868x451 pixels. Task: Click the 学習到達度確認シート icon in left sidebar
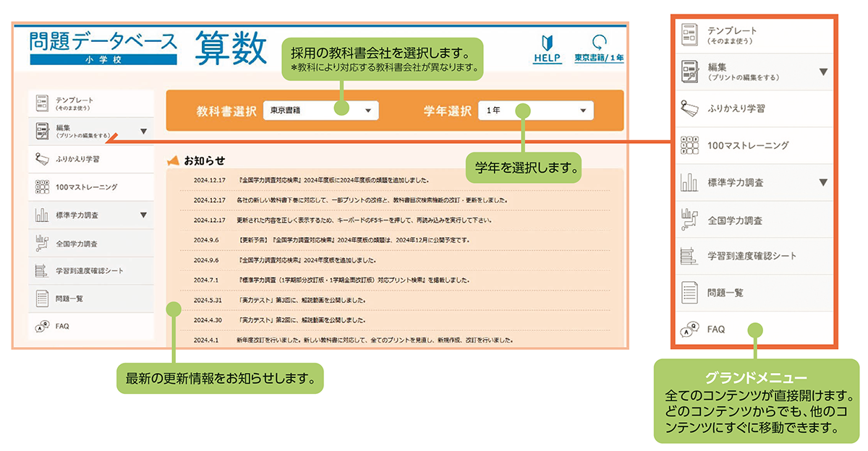pyautogui.click(x=42, y=271)
